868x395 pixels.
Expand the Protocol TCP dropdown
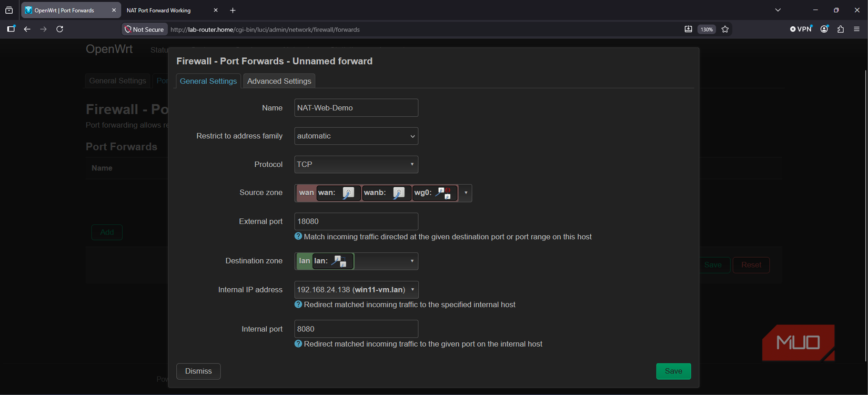click(x=356, y=165)
